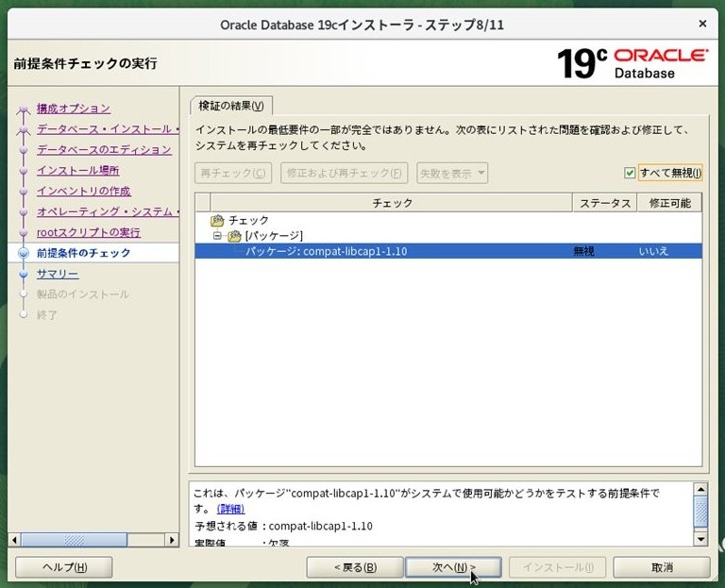Open the 失敗を表示 dropdown
The height and width of the screenshot is (588, 725).
tap(452, 174)
